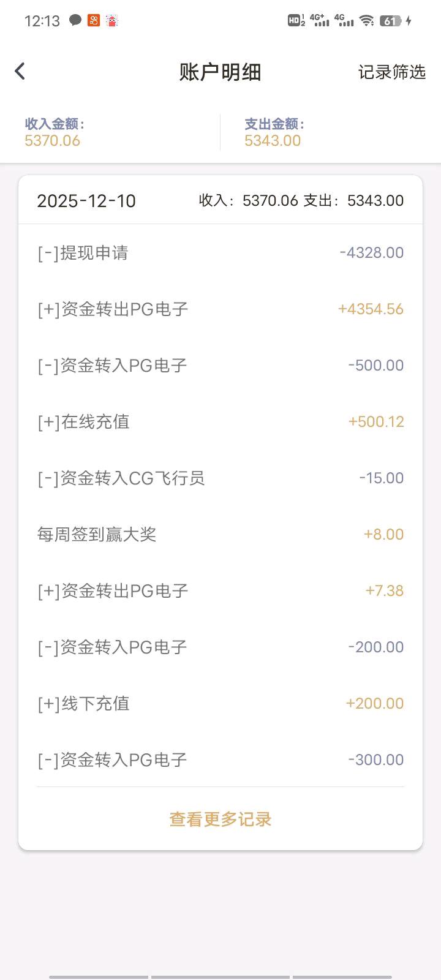Open the 提现申请 -4328.00 record
441x980 pixels.
(220, 253)
